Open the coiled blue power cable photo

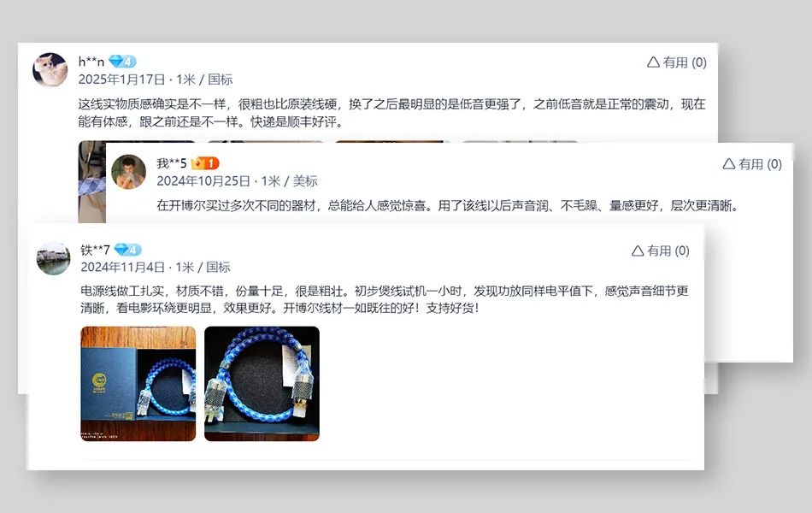tap(262, 384)
